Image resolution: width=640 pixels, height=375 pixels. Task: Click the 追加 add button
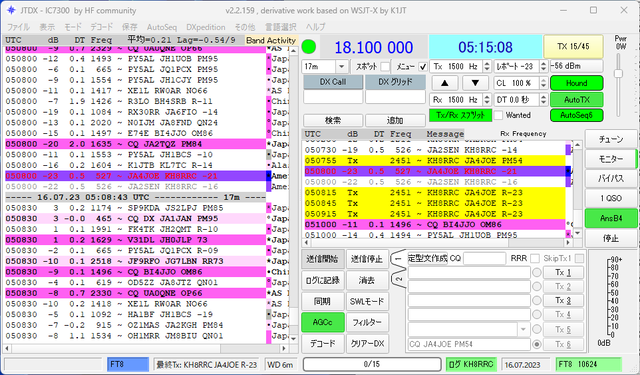(395, 120)
